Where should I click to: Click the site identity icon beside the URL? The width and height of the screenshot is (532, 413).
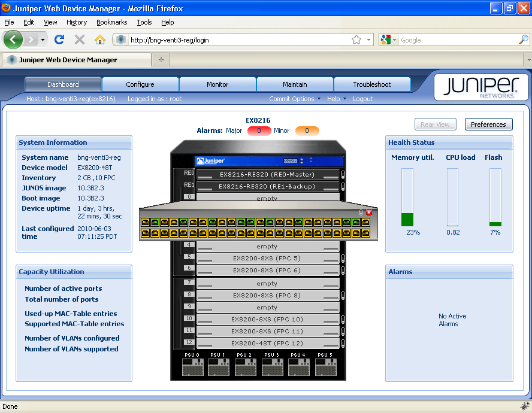pyautogui.click(x=121, y=40)
